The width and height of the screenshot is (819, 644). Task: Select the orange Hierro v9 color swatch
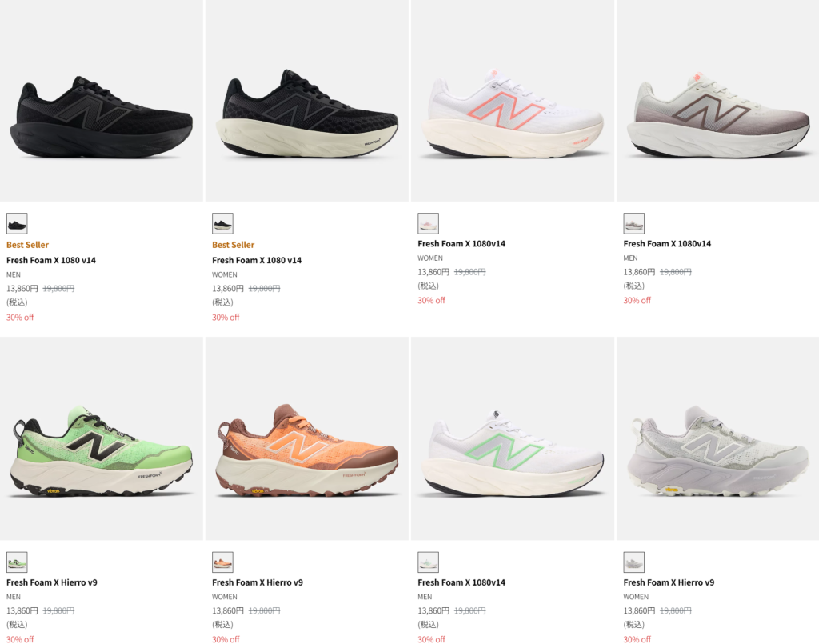222,562
